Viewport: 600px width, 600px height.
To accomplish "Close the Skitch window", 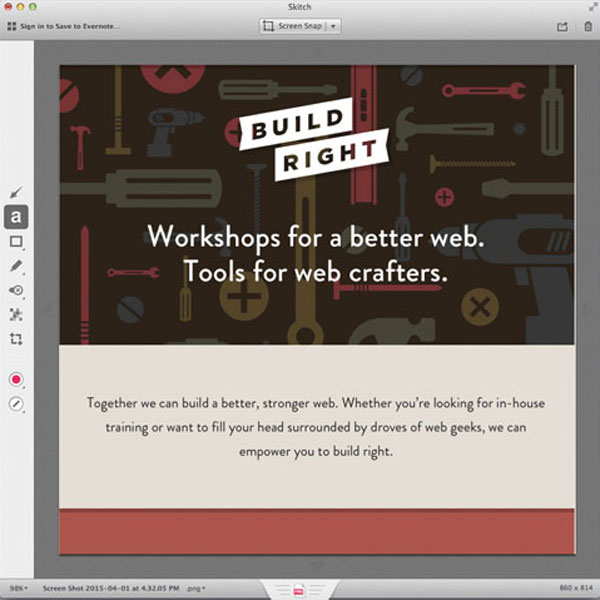I will coord(8,7).
